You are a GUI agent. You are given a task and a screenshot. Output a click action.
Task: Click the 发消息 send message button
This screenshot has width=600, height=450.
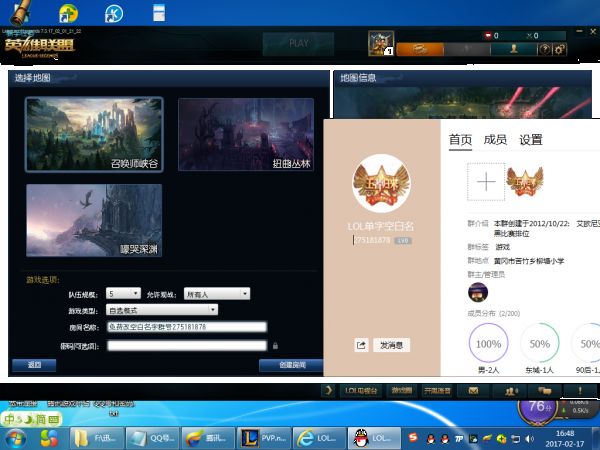pyautogui.click(x=391, y=345)
